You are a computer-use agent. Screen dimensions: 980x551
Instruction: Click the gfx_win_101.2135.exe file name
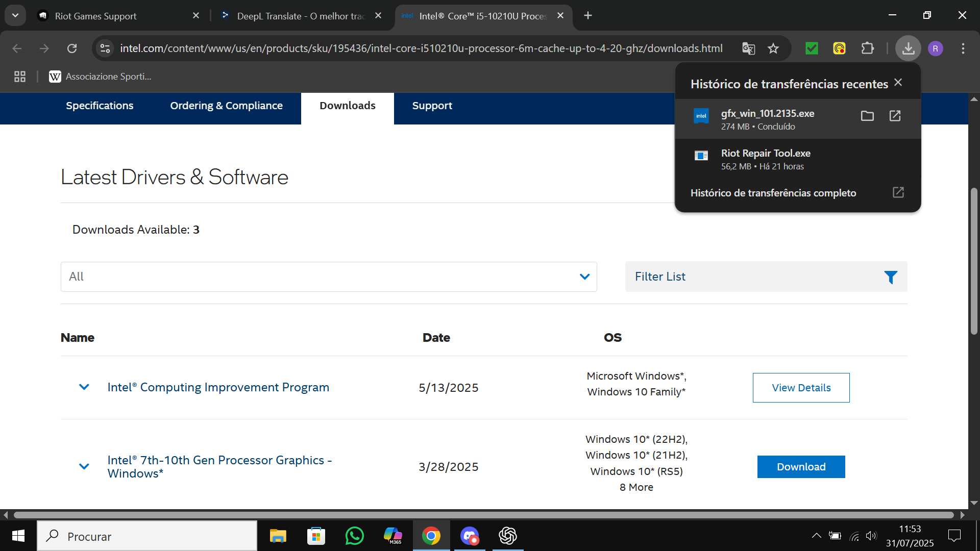tap(767, 113)
